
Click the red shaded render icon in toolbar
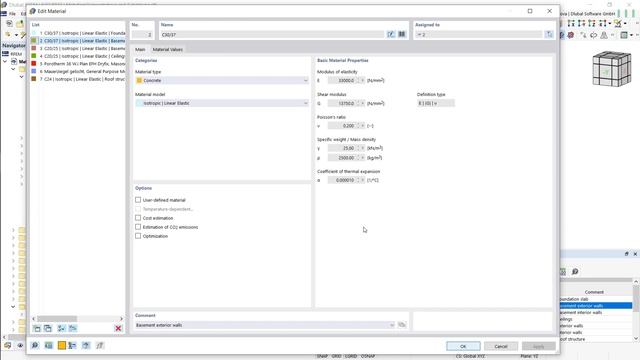click(x=571, y=35)
